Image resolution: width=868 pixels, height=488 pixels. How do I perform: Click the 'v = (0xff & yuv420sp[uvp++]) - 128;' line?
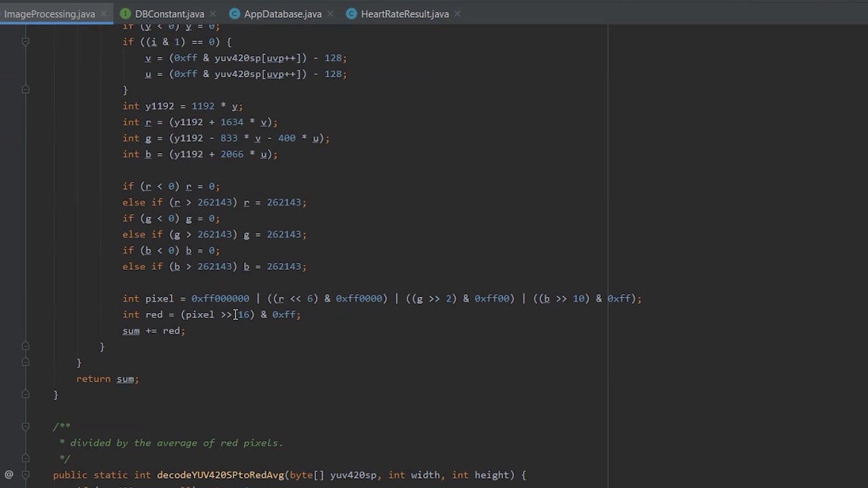(246, 58)
